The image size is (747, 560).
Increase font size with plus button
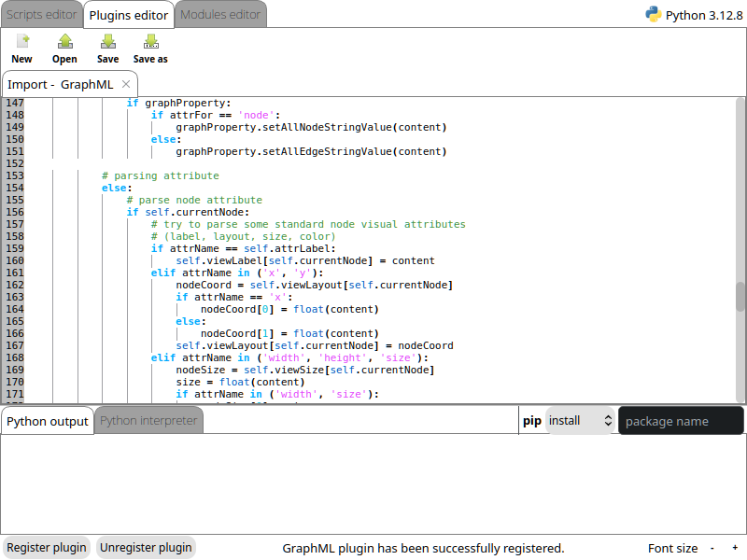pyautogui.click(x=735, y=548)
